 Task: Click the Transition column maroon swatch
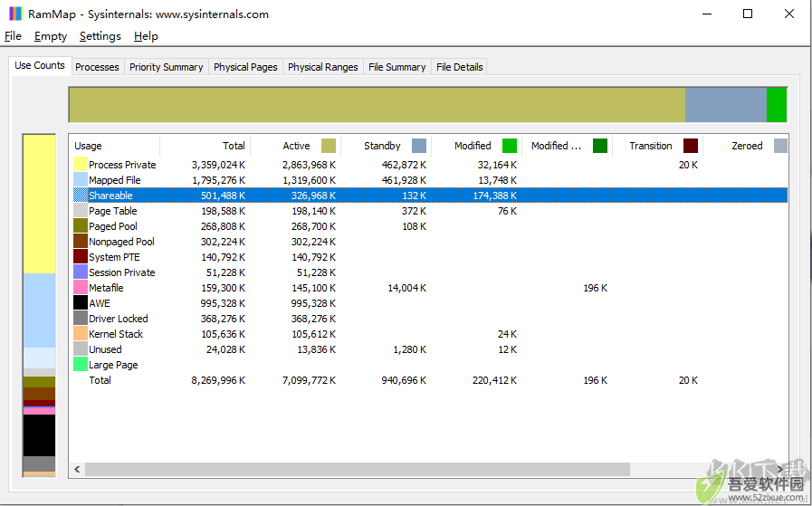691,146
